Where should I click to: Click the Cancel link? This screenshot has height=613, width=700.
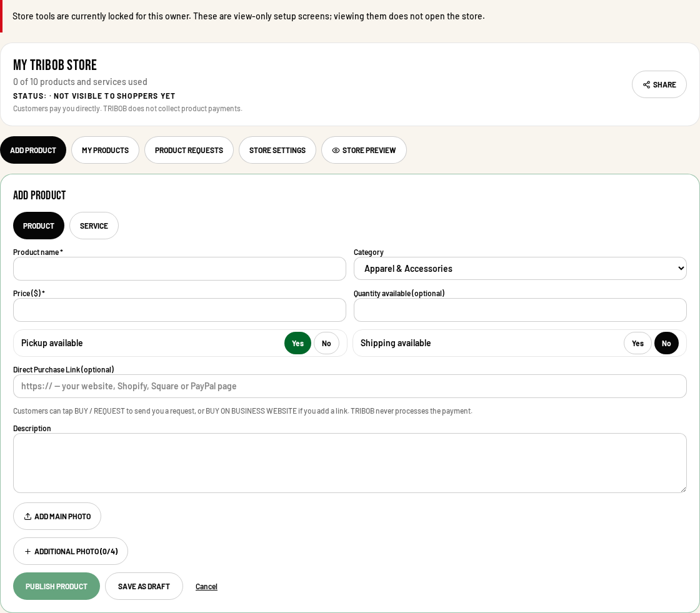click(x=206, y=587)
